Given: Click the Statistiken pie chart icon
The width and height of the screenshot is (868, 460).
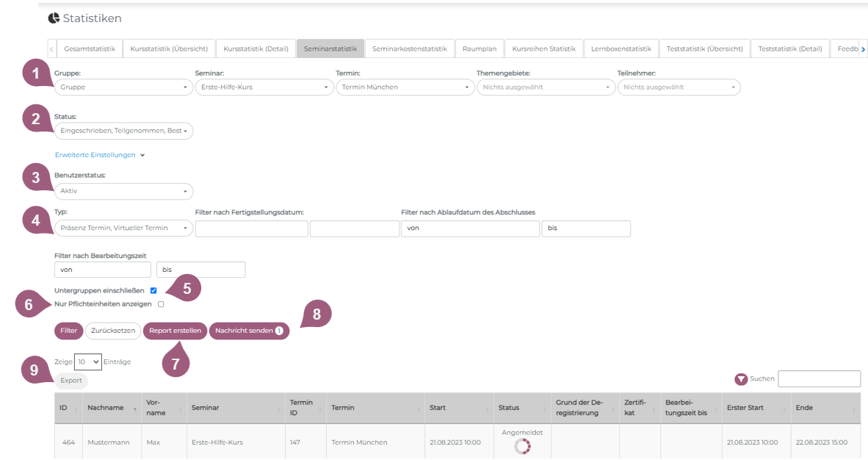Looking at the screenshot, I should (54, 18).
